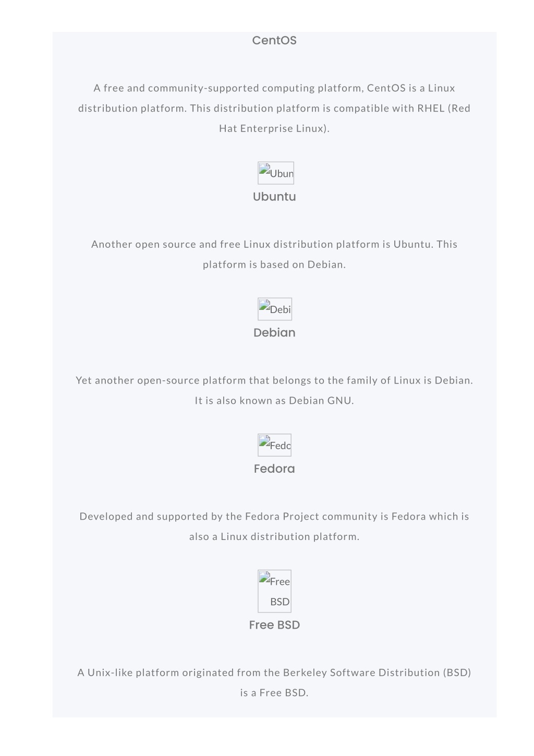Click the text 'Hat Enterprise Linux).'
The height and width of the screenshot is (756, 534).
(274, 128)
